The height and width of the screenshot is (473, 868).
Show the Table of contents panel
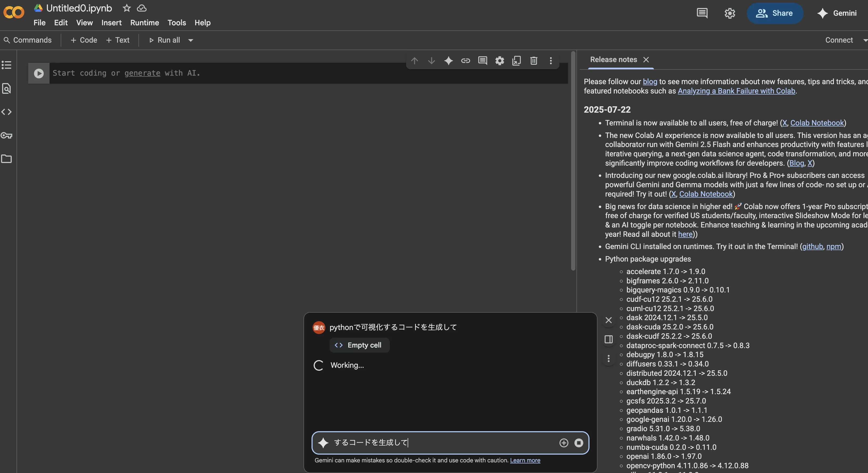point(7,65)
